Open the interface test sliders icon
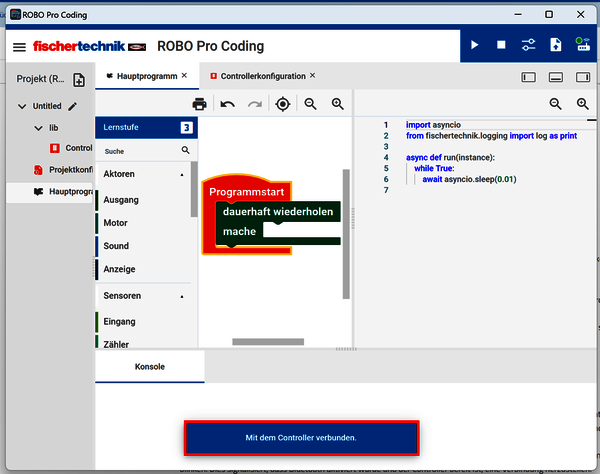Screen dimensions: 600x474 (x=528, y=45)
